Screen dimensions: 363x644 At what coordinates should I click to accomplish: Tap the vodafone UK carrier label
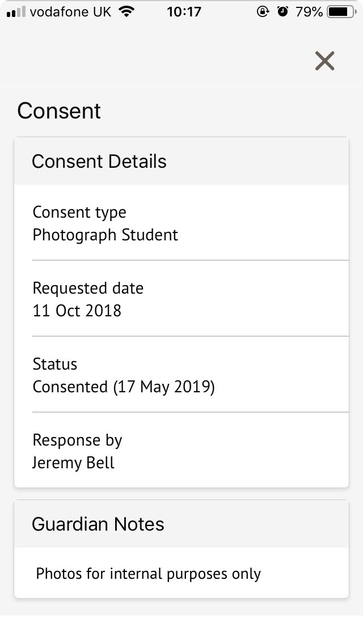point(70,12)
